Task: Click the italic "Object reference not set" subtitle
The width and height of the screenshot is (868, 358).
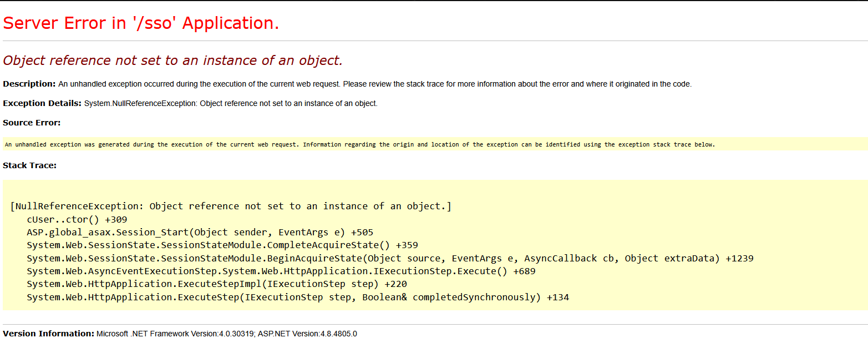Action: [173, 60]
